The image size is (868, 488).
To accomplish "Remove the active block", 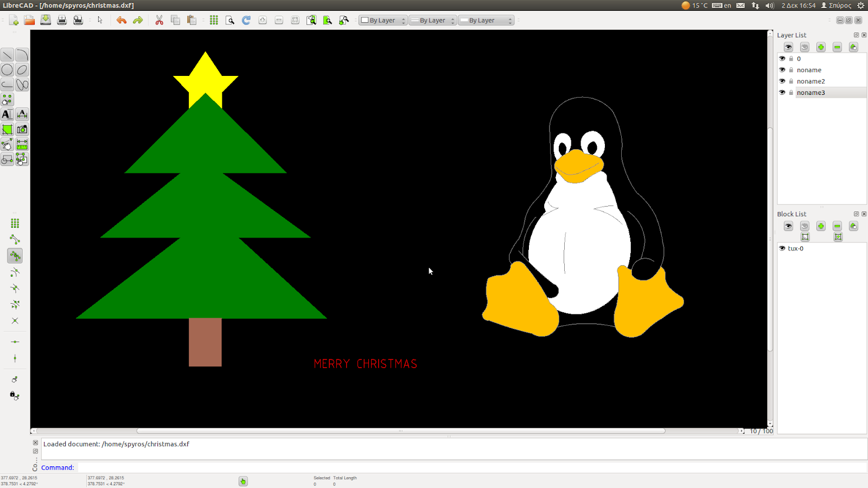I will point(837,226).
